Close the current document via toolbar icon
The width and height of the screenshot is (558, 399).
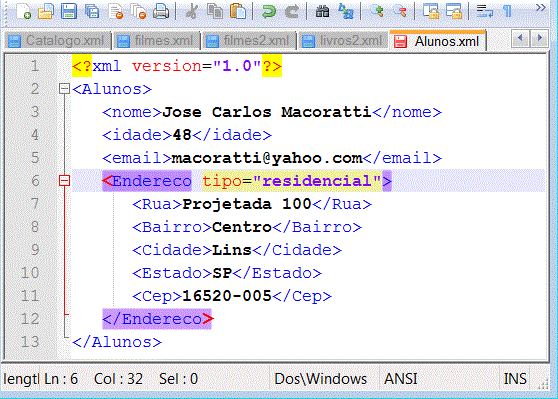click(x=116, y=11)
